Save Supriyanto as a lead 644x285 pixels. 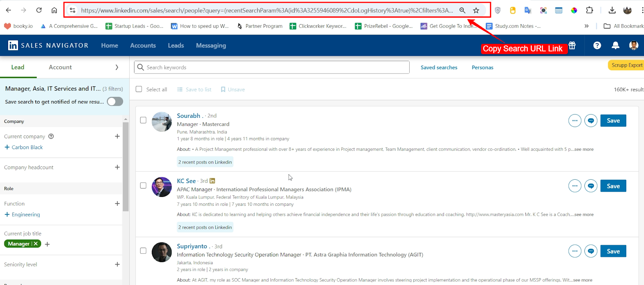(x=613, y=251)
